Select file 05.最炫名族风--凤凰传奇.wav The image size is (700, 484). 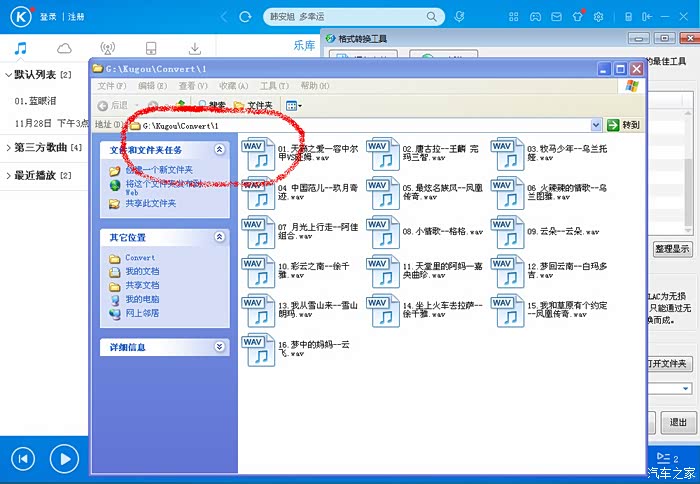[425, 192]
